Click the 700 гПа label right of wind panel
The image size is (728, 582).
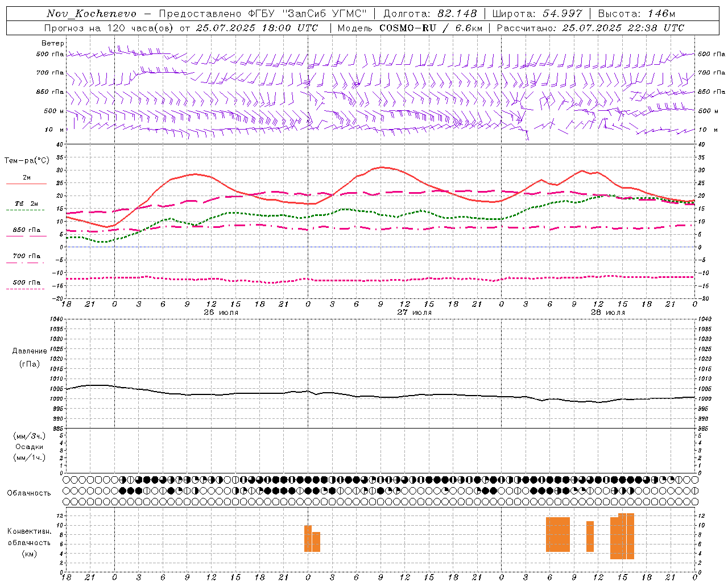coord(711,73)
